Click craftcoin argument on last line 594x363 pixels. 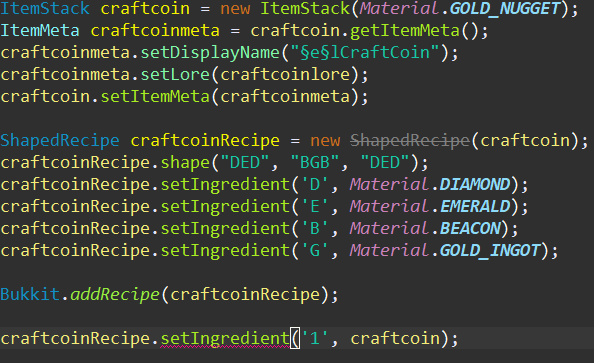point(395,338)
